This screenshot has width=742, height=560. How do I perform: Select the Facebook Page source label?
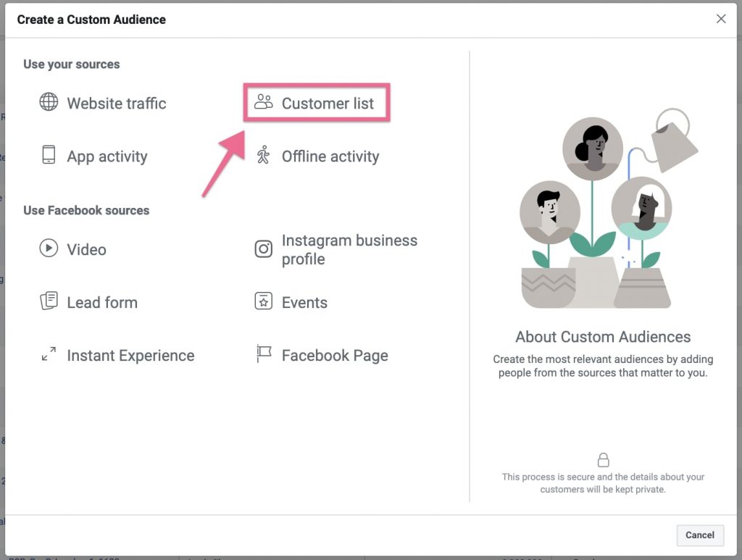[x=335, y=356]
